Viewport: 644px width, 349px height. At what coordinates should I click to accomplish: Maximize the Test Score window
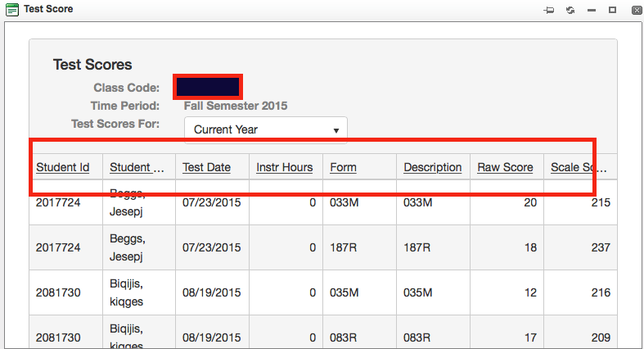pos(611,10)
